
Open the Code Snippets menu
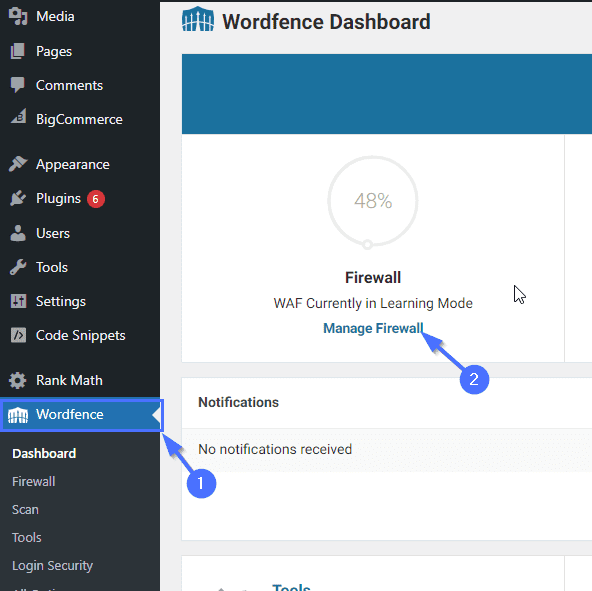[80, 335]
